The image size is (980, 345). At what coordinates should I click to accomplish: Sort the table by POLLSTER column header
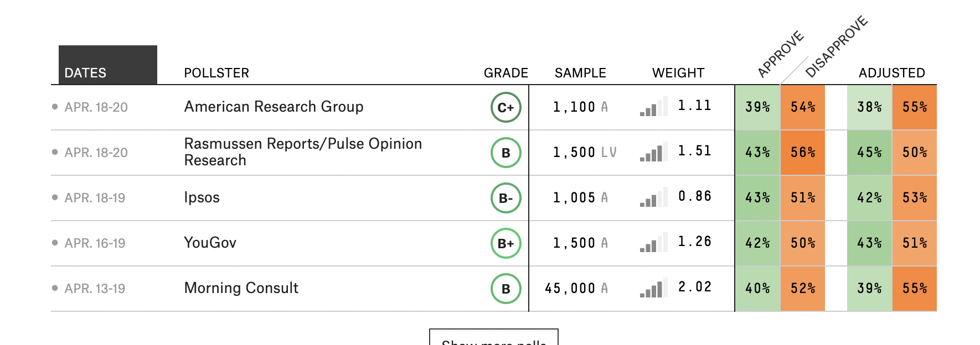pyautogui.click(x=216, y=73)
